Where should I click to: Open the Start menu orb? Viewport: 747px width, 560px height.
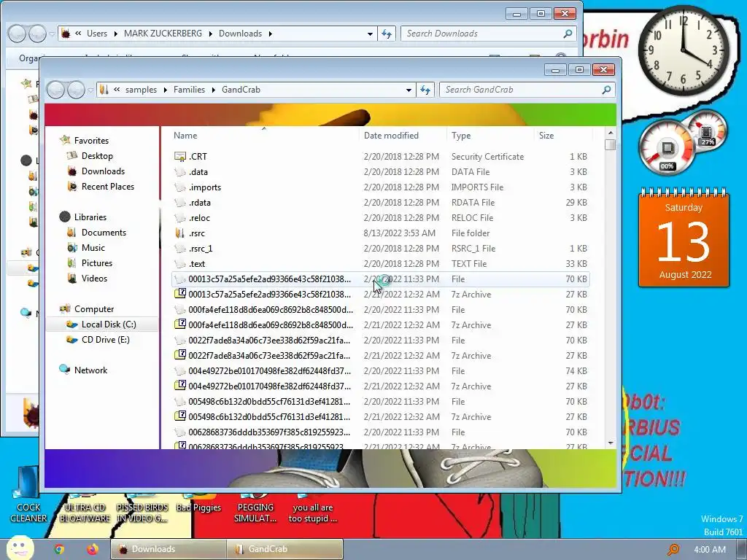[20, 548]
